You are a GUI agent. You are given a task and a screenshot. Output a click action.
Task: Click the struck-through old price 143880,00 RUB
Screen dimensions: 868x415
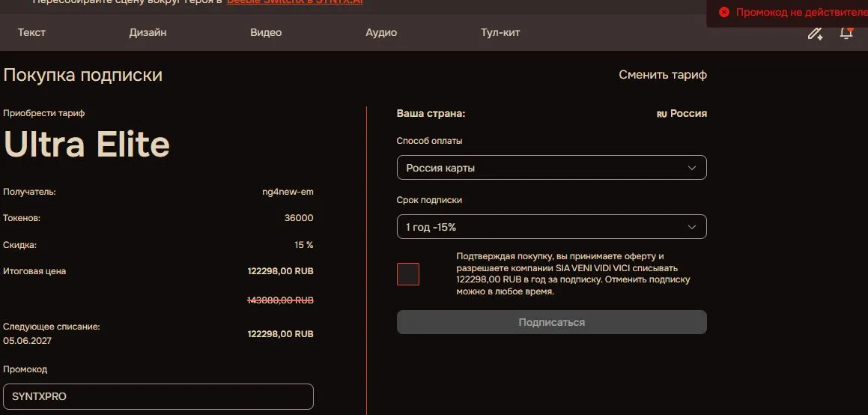[280, 300]
